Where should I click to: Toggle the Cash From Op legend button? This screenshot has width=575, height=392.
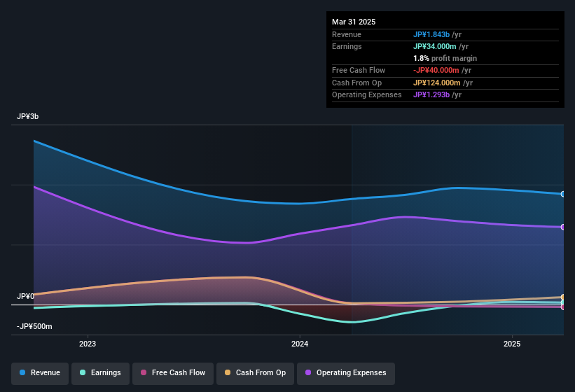255,373
